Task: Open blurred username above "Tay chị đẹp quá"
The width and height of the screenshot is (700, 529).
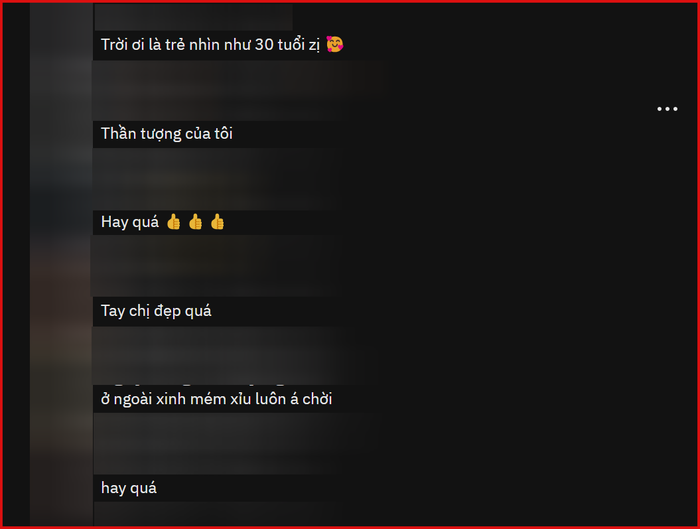Action: pos(214,266)
